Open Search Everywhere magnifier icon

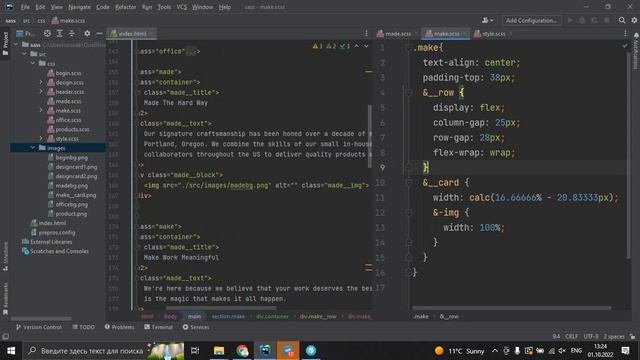622,20
